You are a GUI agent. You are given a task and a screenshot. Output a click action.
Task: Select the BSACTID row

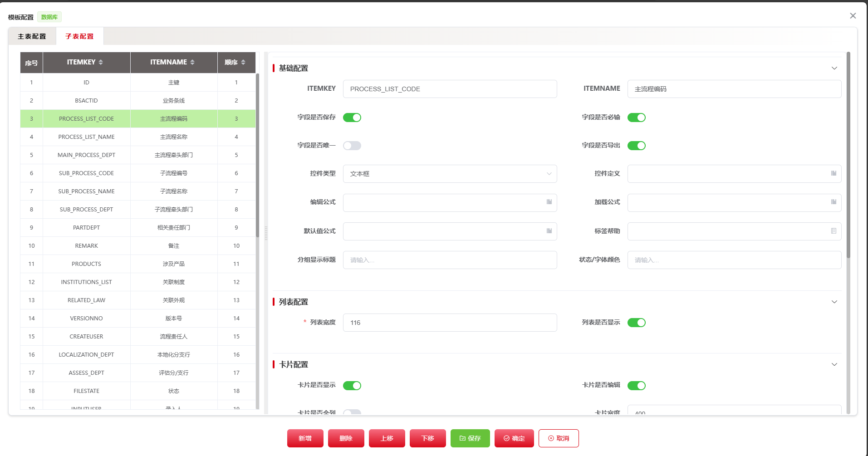[138, 101]
